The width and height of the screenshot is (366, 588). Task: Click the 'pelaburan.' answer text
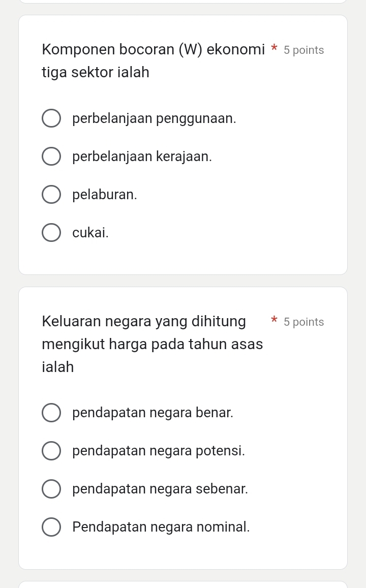point(105,195)
